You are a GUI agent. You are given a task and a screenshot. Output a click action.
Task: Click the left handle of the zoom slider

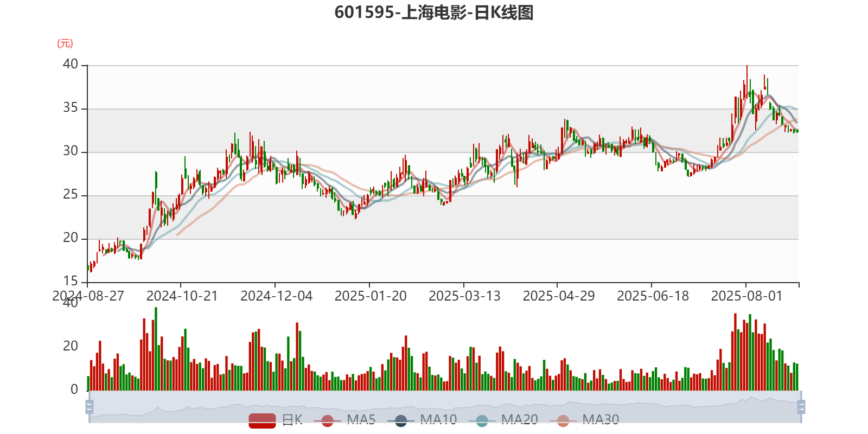(90, 407)
